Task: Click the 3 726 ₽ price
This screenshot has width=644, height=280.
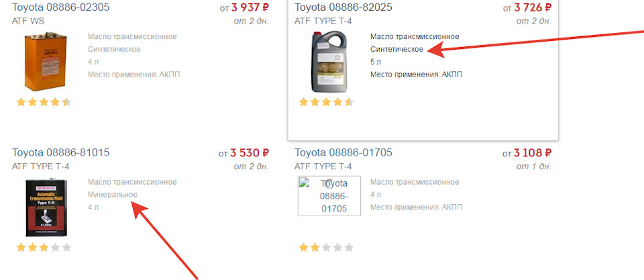Action: pyautogui.click(x=531, y=8)
